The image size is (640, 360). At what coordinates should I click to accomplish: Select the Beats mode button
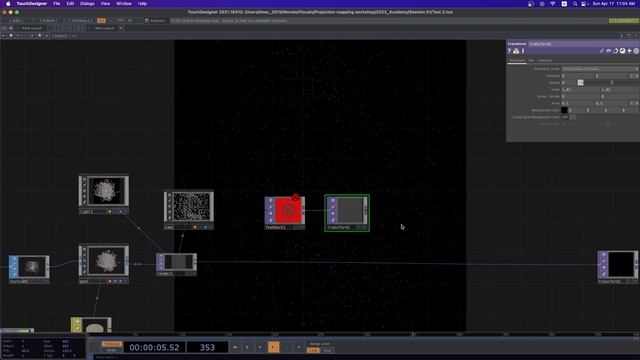(x=111, y=350)
